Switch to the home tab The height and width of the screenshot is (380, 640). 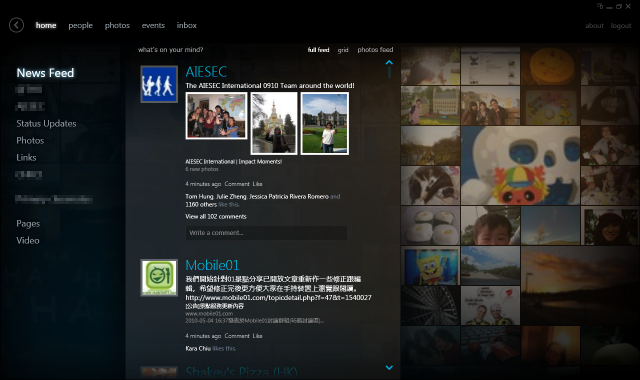pos(46,25)
